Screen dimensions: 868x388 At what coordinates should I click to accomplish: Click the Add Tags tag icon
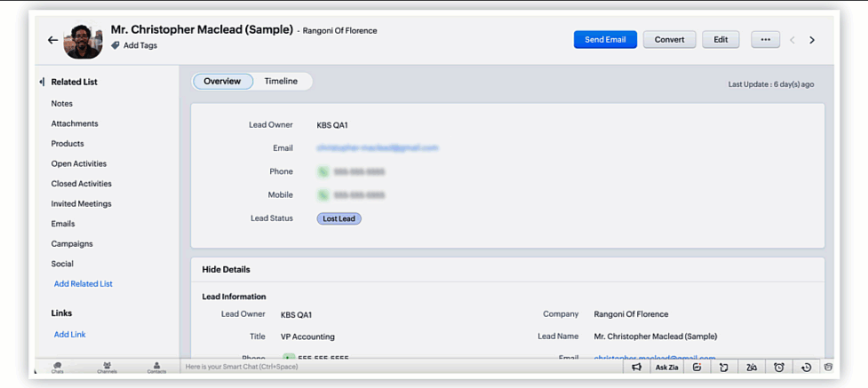115,45
